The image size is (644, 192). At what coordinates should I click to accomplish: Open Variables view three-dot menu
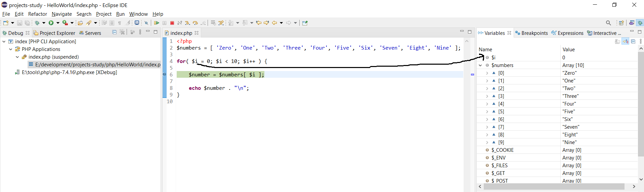pyautogui.click(x=641, y=41)
